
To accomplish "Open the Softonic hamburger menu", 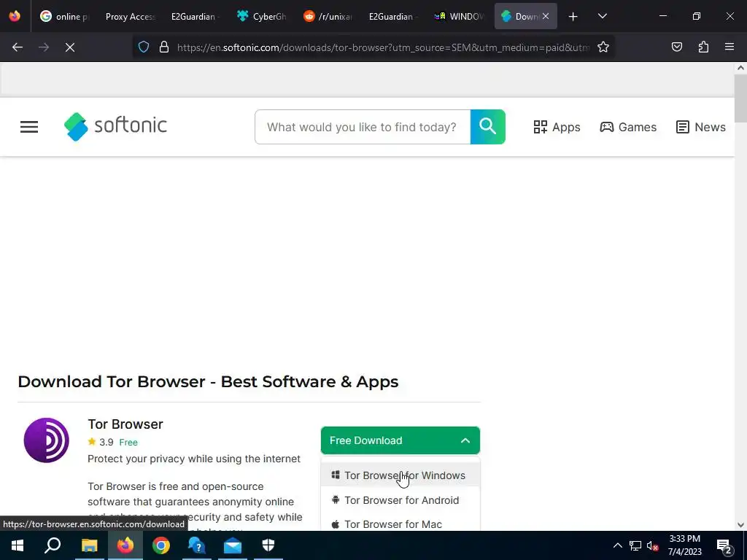I will click(x=29, y=127).
